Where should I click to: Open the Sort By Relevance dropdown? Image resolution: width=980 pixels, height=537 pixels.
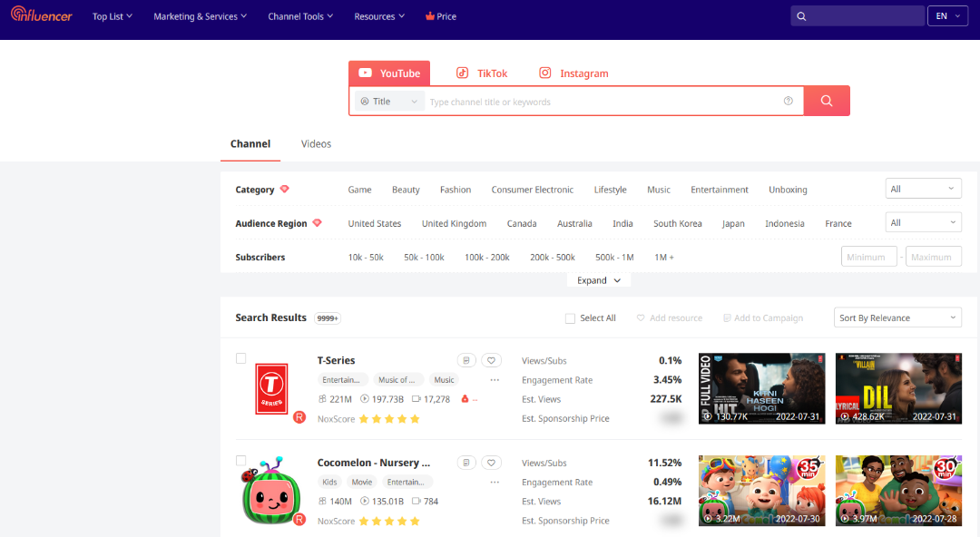click(897, 317)
